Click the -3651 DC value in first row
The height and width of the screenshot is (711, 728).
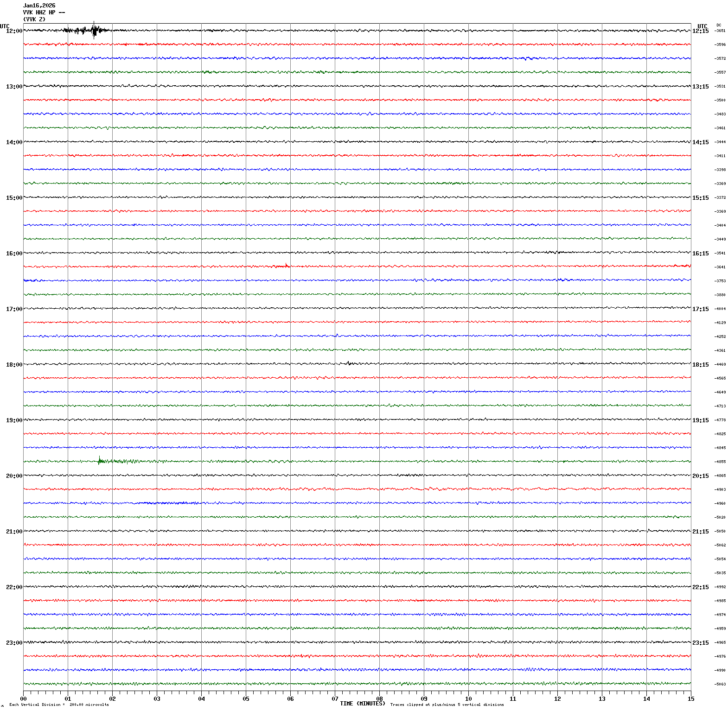[720, 31]
